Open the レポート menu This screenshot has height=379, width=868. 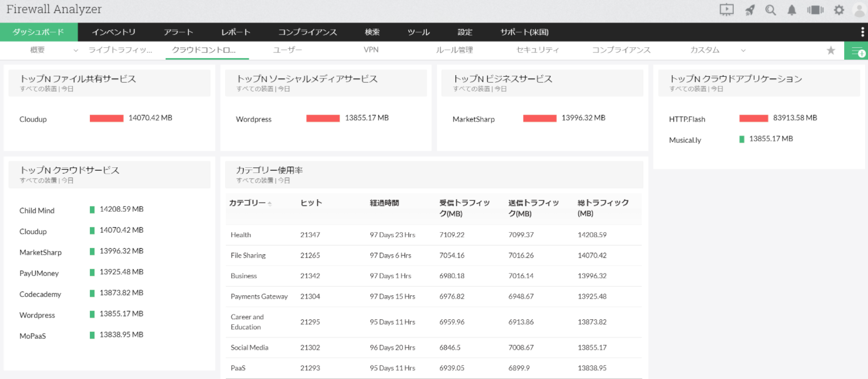pyautogui.click(x=236, y=32)
